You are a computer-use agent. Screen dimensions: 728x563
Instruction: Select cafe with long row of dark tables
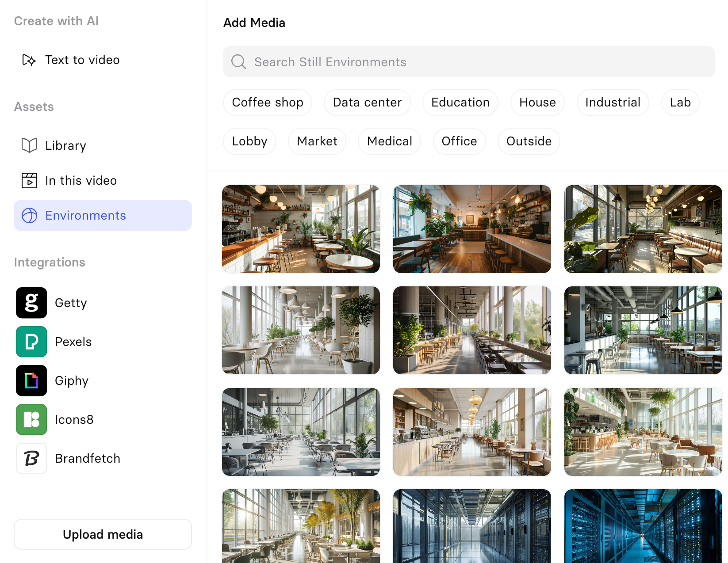click(x=472, y=330)
